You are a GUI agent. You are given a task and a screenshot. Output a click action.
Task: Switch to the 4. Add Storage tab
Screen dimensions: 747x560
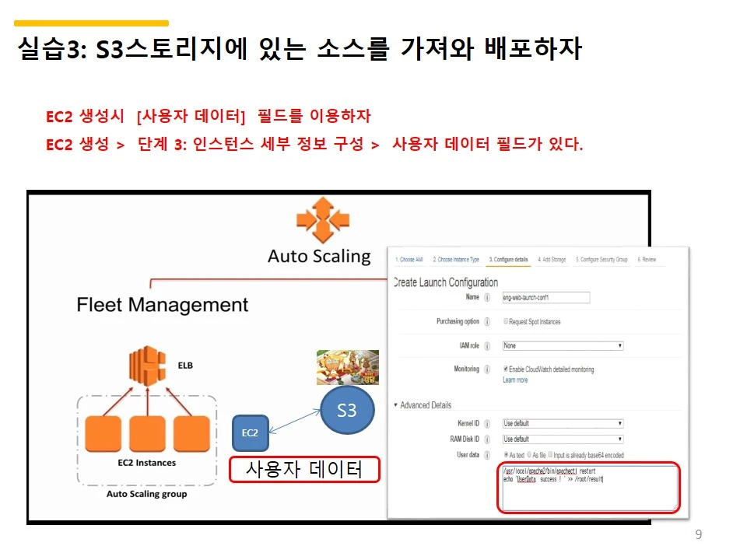tap(551, 259)
